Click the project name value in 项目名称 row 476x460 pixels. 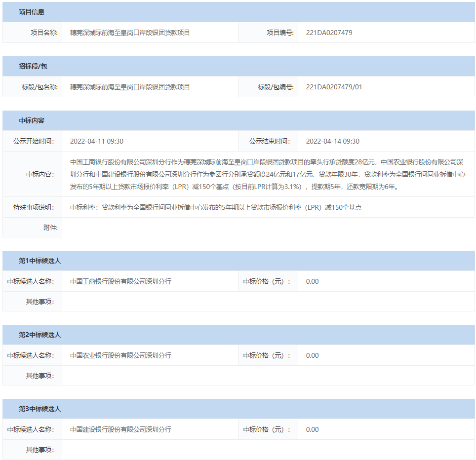coord(130,33)
